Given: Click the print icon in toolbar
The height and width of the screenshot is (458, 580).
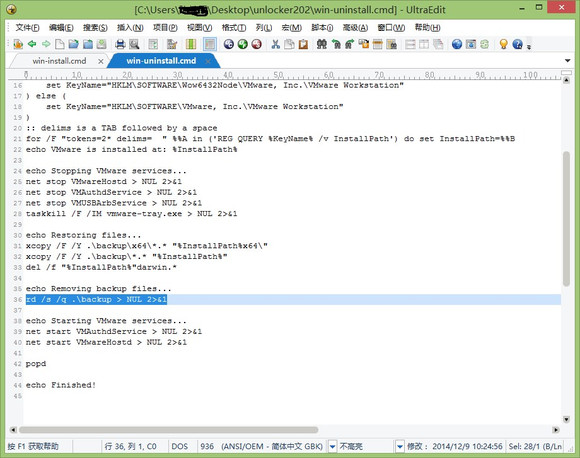Looking at the screenshot, I should pyautogui.click(x=120, y=44).
